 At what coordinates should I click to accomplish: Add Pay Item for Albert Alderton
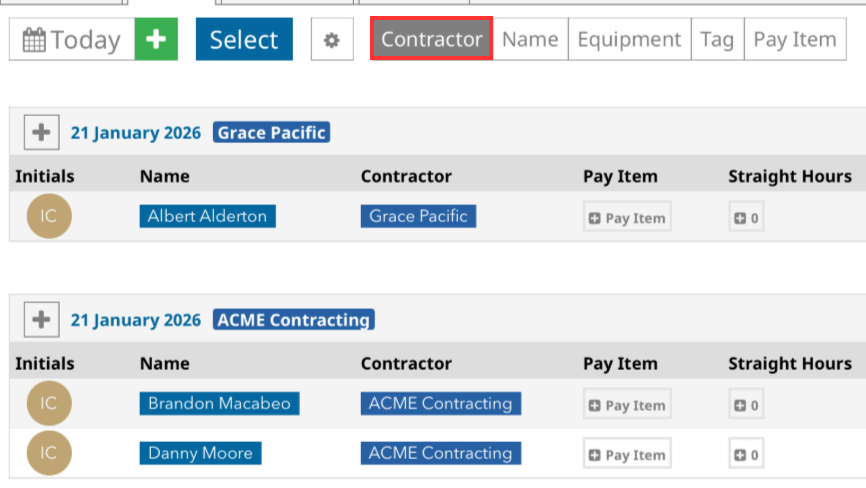pos(627,218)
